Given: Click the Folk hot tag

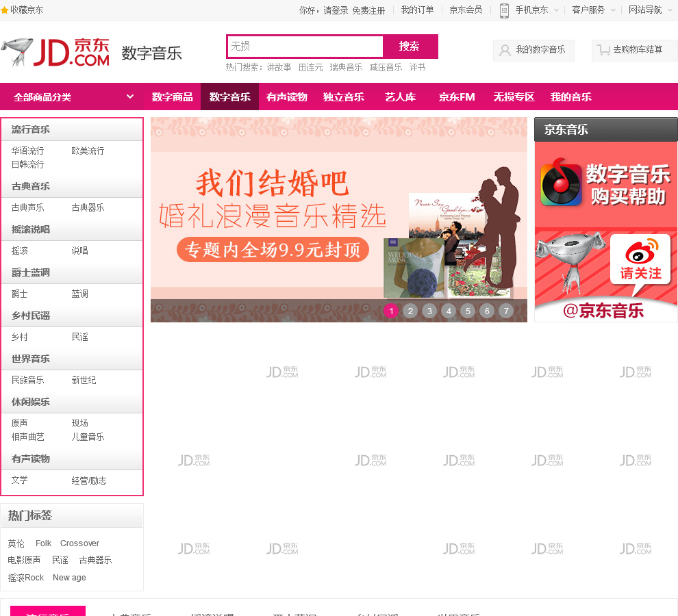Looking at the screenshot, I should pos(43,543).
